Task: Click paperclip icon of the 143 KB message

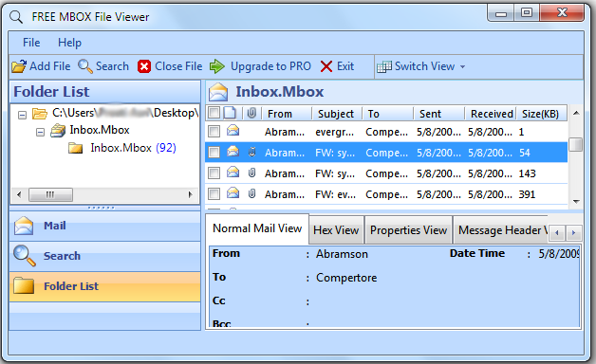Action: (251, 173)
